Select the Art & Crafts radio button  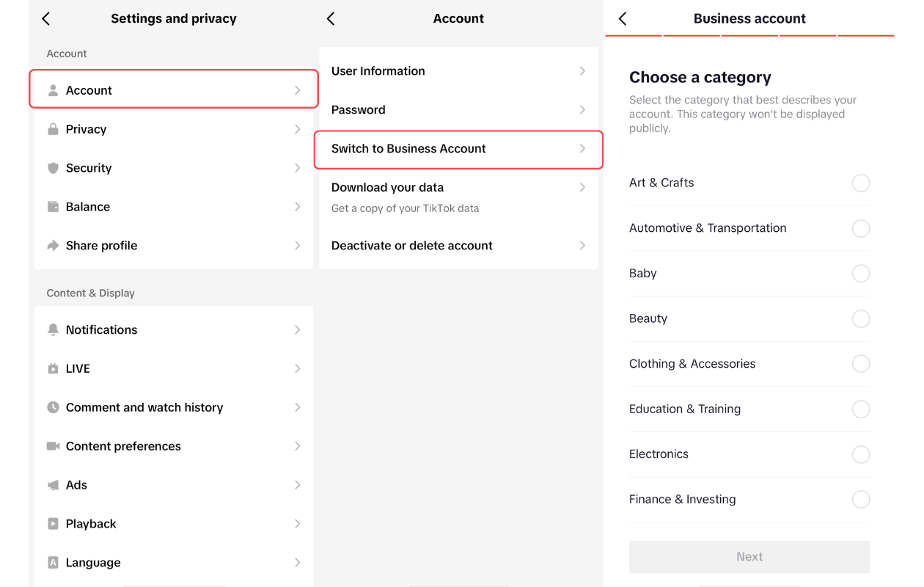pos(861,183)
